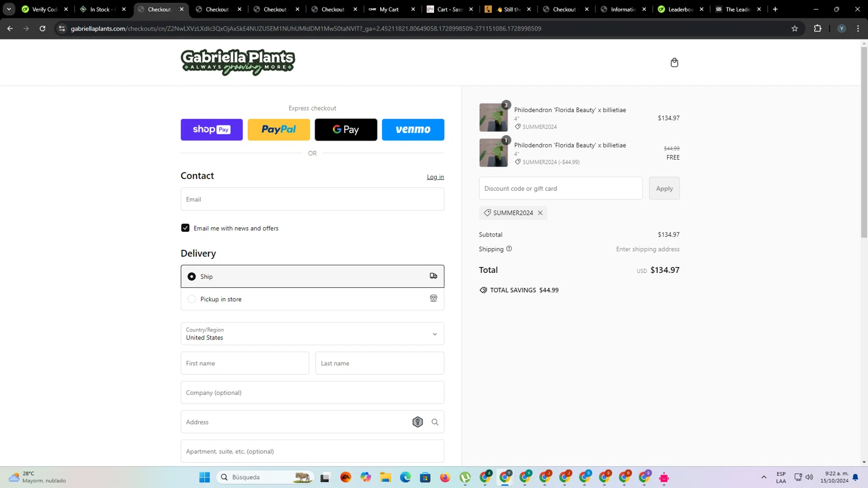Click the Gabriella Plants logo

[238, 62]
